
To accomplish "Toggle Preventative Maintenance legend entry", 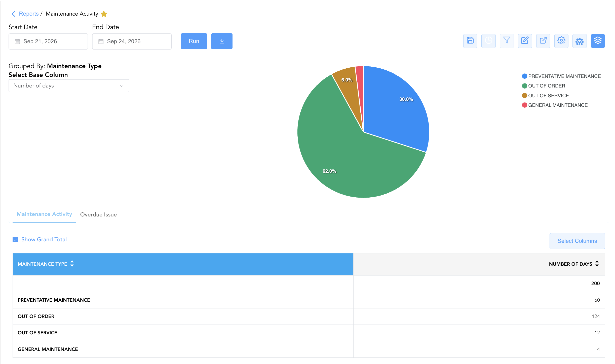I will pyautogui.click(x=561, y=76).
